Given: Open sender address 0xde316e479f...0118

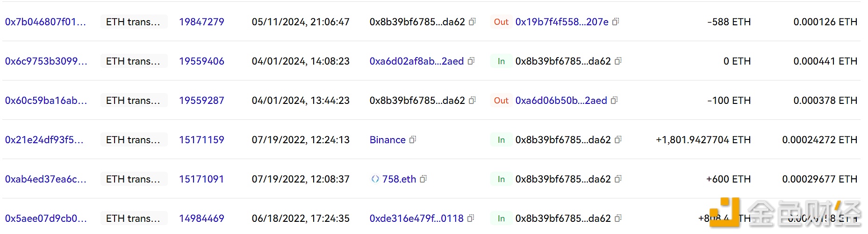Looking at the screenshot, I should pyautogui.click(x=416, y=218).
